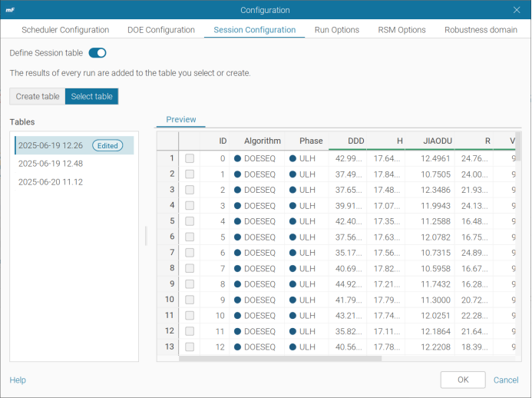The height and width of the screenshot is (398, 532).
Task: Click the modeFRONTIER mF logo icon
Action: (10, 10)
